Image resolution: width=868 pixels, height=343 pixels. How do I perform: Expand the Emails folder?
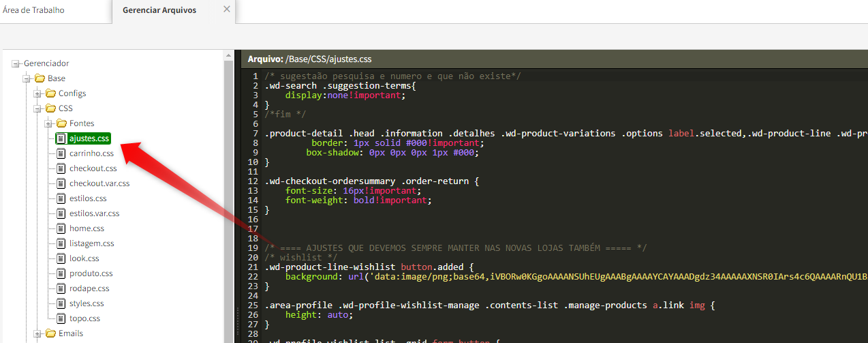[38, 333]
